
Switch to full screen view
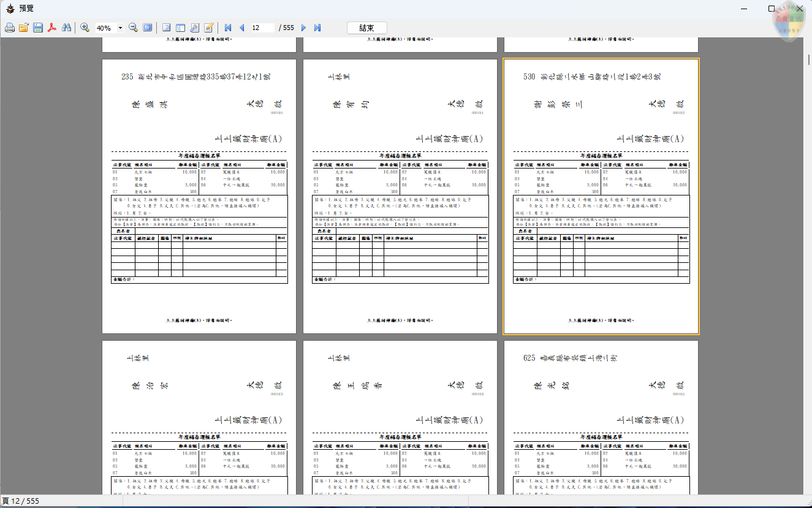[x=147, y=28]
